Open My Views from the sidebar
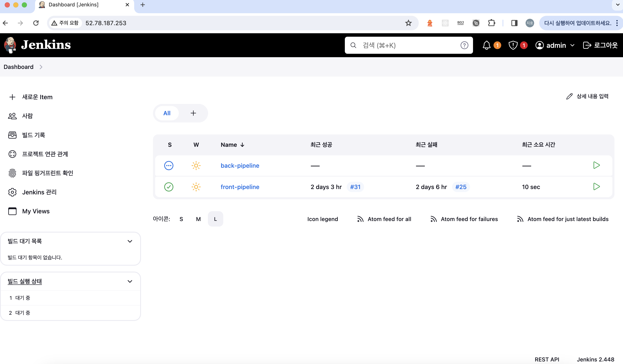This screenshot has width=623, height=364. tap(29, 211)
